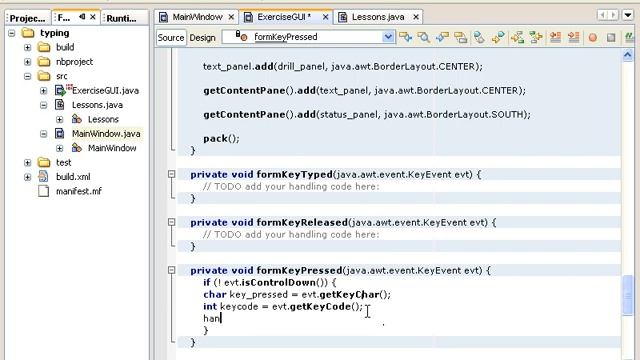The image size is (640, 360).
Task: Click the magnifier find icon in editor toolbar
Action: pos(424,37)
